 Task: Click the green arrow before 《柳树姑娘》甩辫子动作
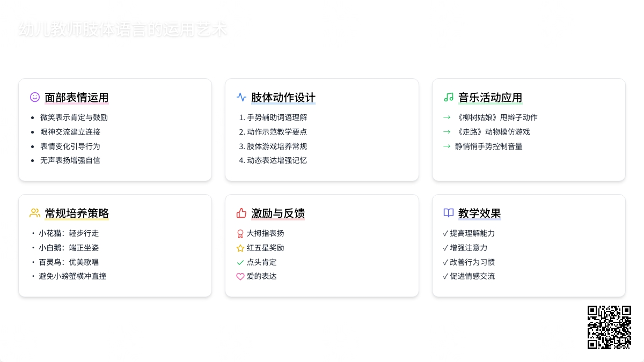click(447, 117)
